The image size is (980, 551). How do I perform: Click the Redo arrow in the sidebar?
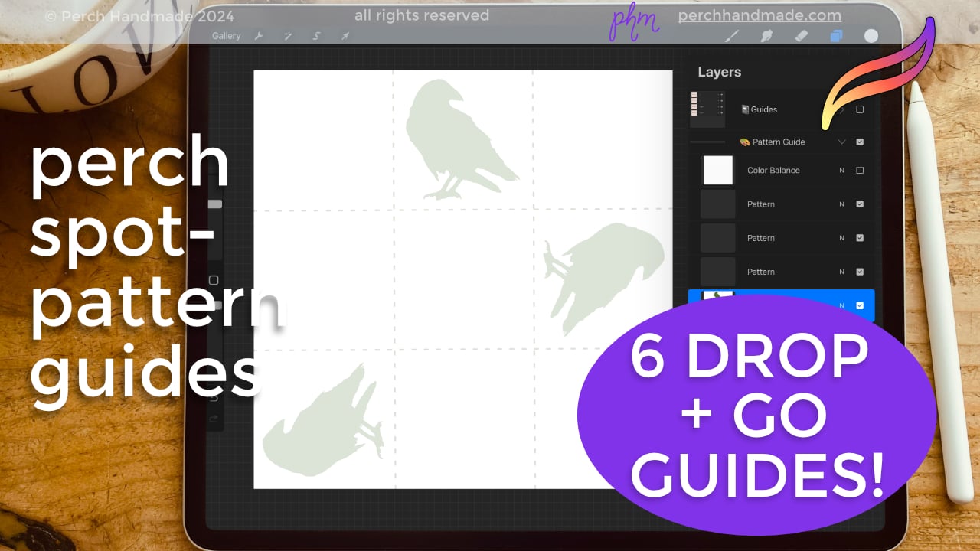click(214, 419)
